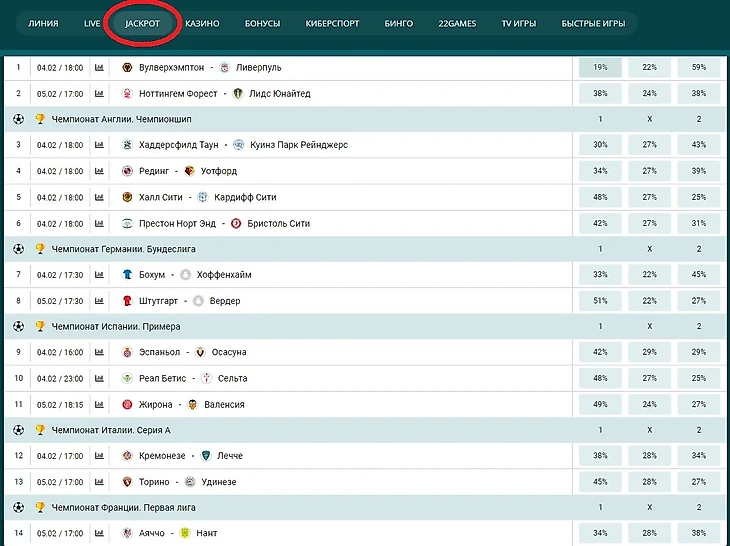Click the Вулверхэмптон team logo
The height and width of the screenshot is (546, 730).
click(127, 67)
